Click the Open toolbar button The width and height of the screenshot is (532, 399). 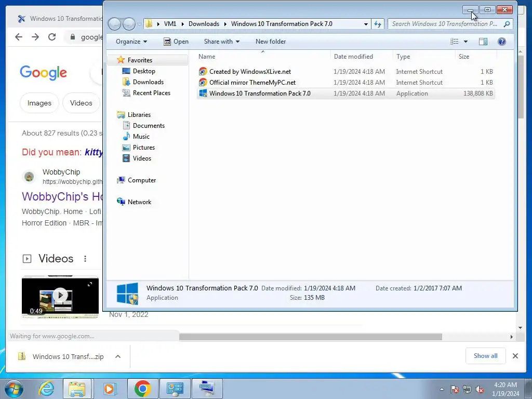coord(176,42)
